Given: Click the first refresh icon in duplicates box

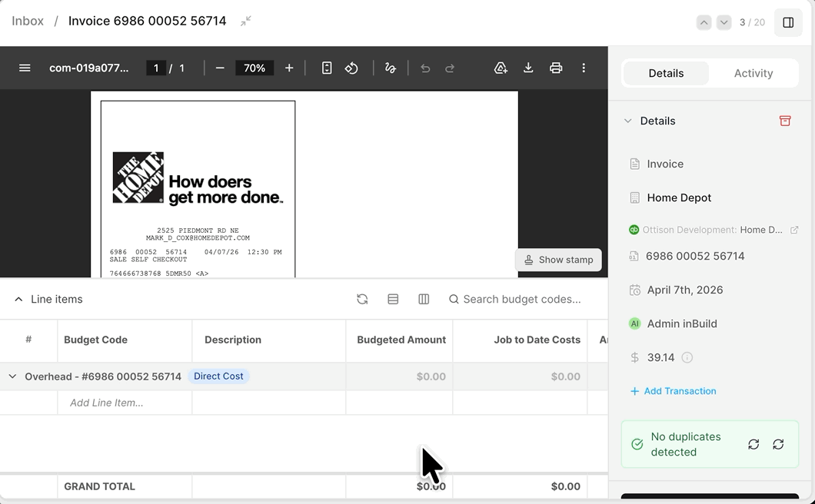Looking at the screenshot, I should click(753, 444).
